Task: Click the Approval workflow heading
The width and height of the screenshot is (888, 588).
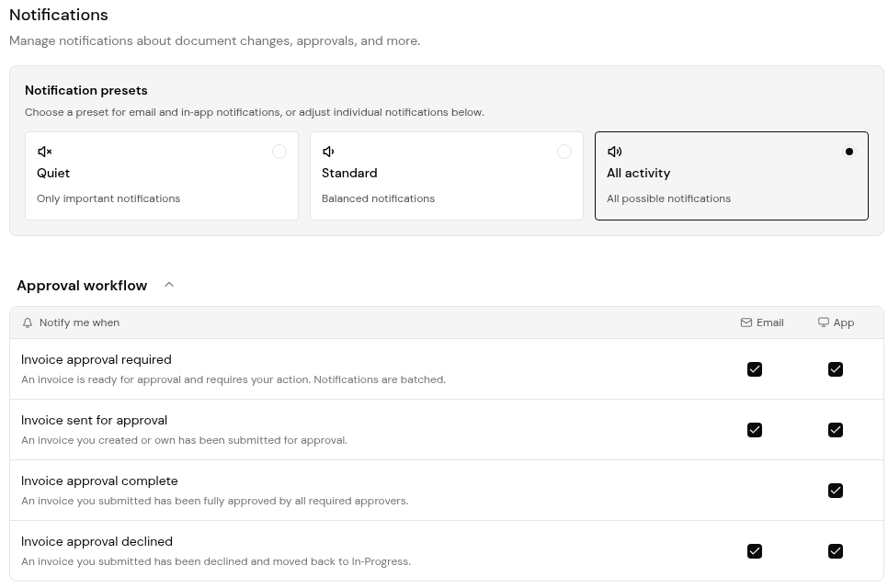Action: pyautogui.click(x=82, y=285)
